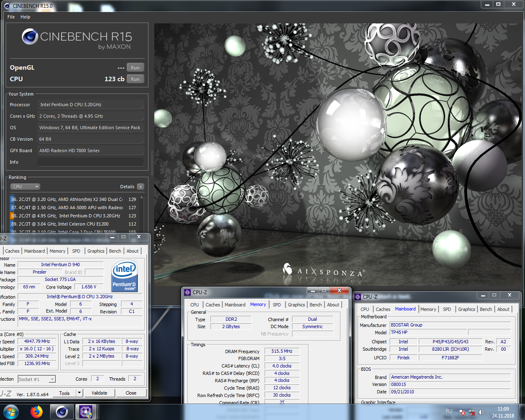Image resolution: width=525 pixels, height=420 pixels.
Task: Click the Info input field
Action: click(91, 162)
